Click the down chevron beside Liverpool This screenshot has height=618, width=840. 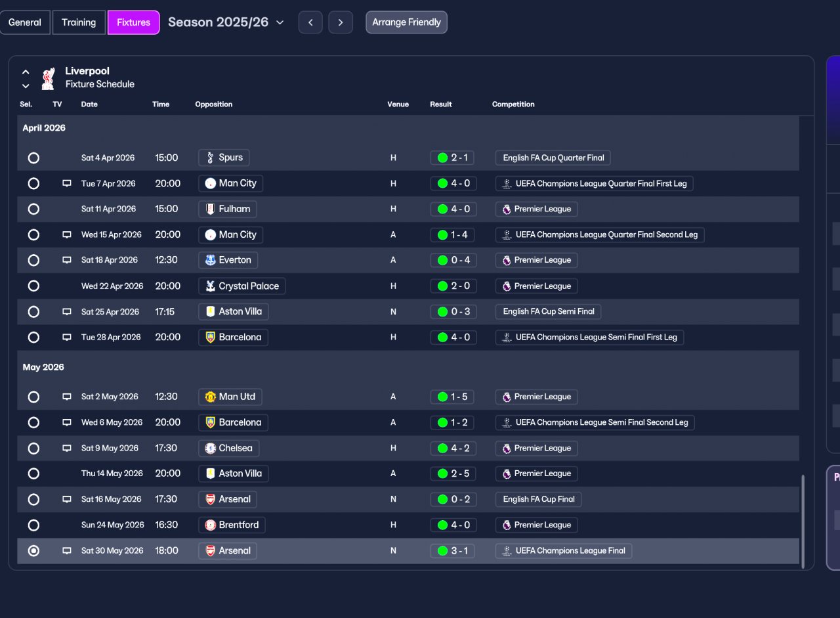point(26,85)
